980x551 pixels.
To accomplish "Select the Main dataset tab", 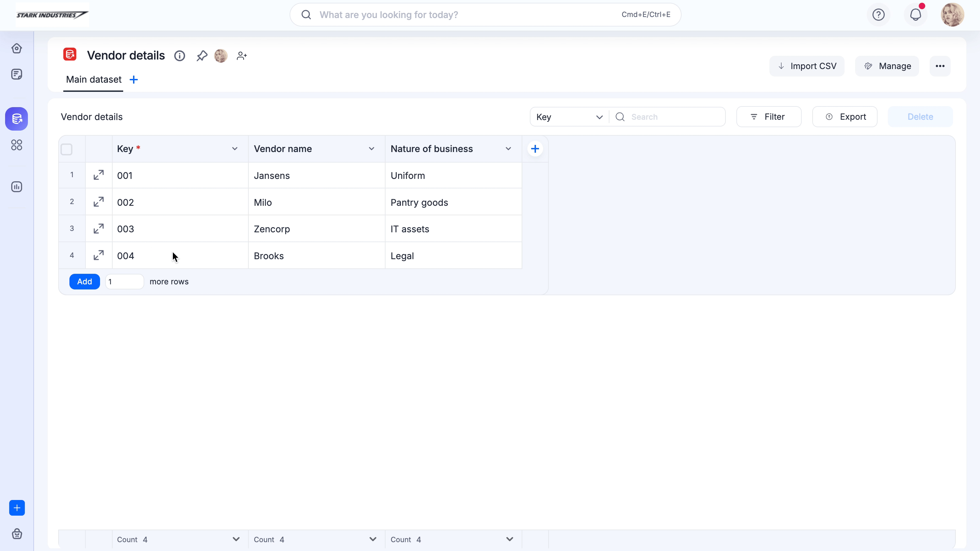I will point(94,80).
